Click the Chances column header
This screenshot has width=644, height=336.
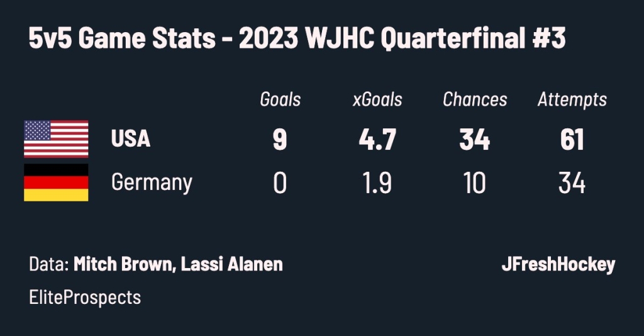[x=475, y=99]
